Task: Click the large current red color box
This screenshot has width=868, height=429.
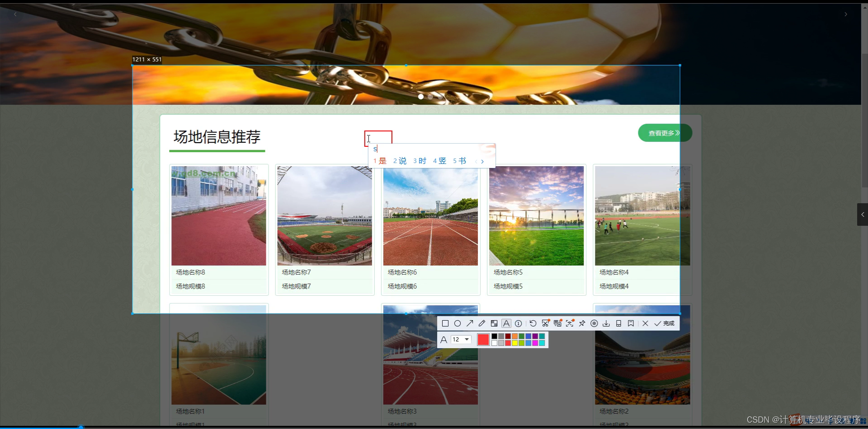Action: (483, 340)
